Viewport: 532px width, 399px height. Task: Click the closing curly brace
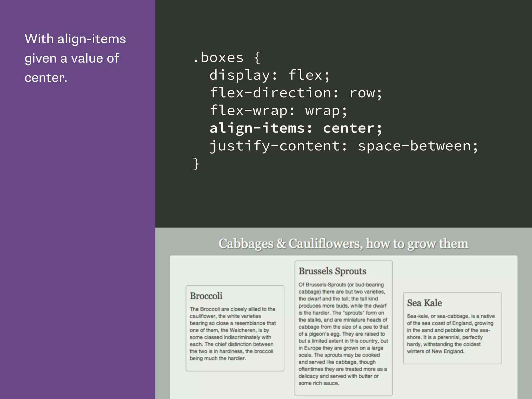(196, 164)
